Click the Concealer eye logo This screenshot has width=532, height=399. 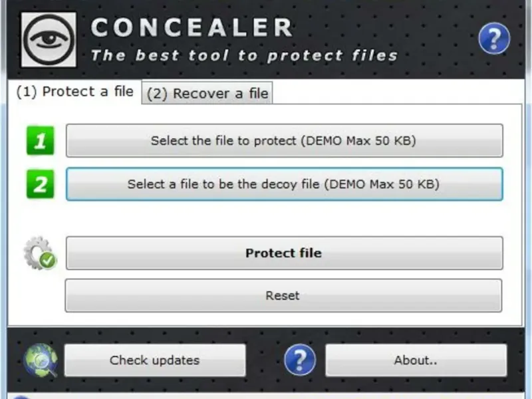click(49, 39)
